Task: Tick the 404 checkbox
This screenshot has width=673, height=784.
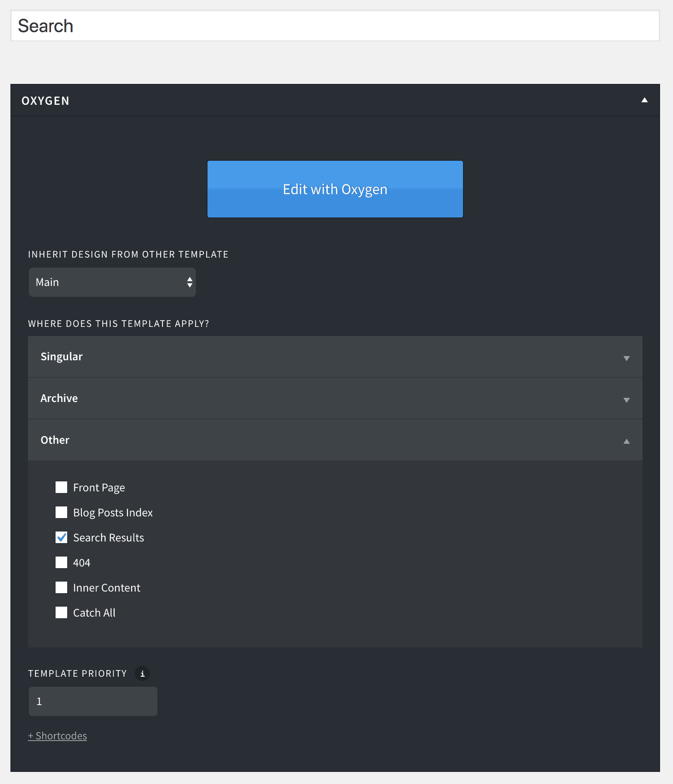Action: click(x=61, y=562)
